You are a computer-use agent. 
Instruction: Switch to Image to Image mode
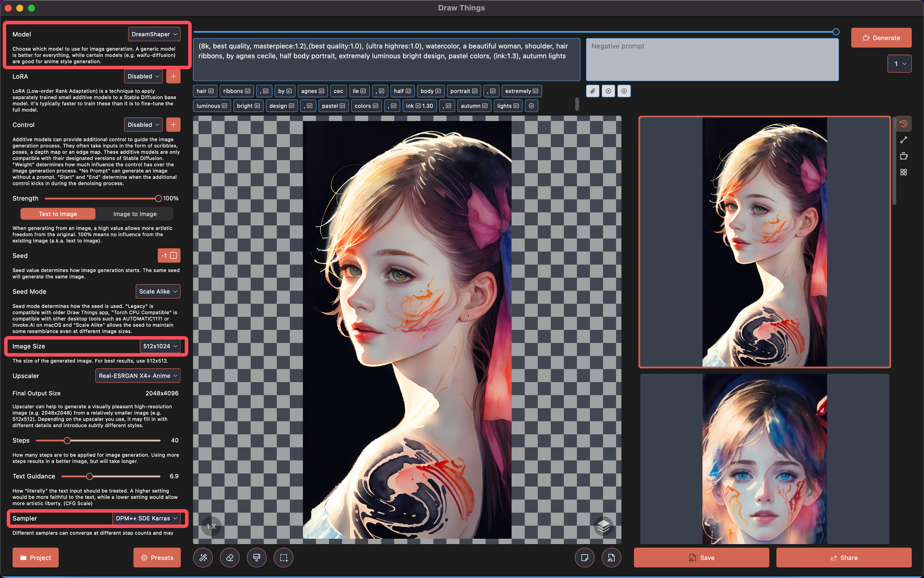(x=134, y=214)
